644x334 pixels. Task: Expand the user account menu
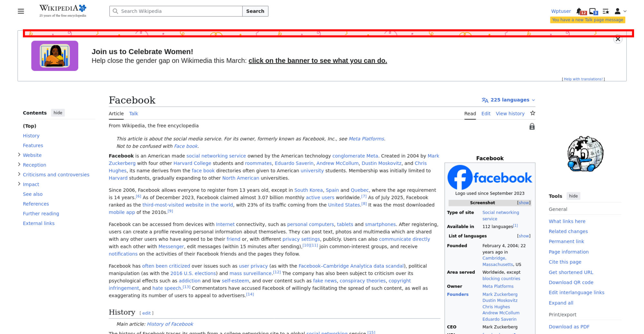pos(620,11)
